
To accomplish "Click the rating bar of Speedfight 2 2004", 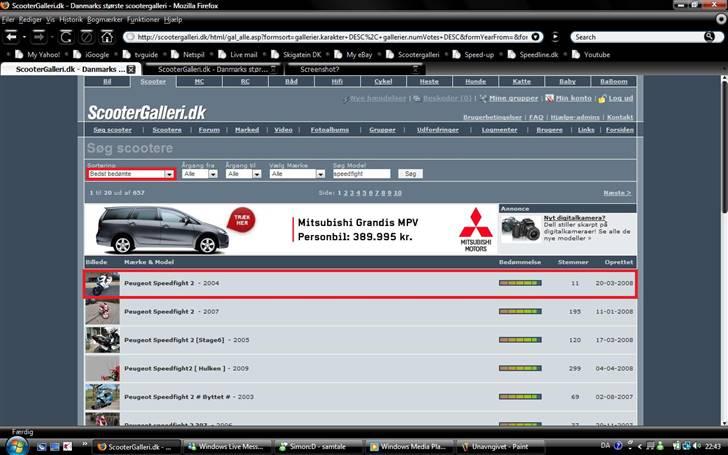I will [x=520, y=283].
